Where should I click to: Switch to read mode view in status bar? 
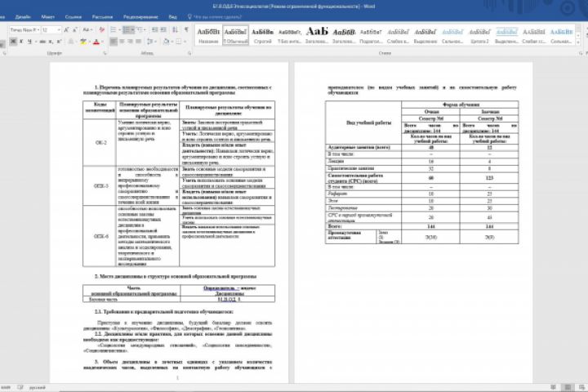coord(554,387)
